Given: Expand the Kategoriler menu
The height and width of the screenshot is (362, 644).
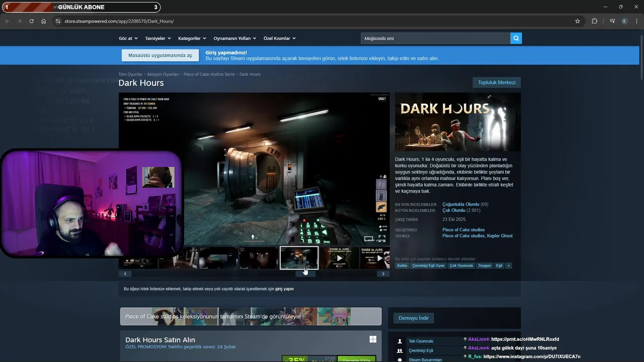Looking at the screenshot, I should [x=192, y=38].
